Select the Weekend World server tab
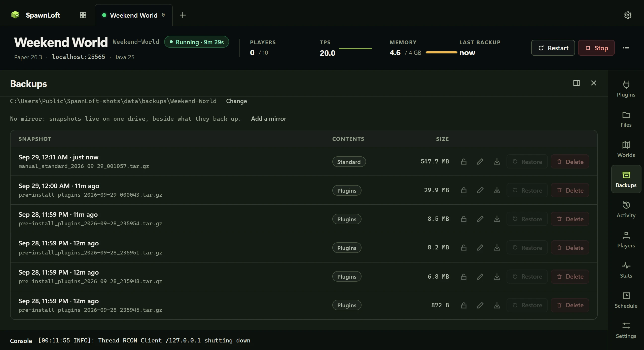This screenshot has height=350, width=644. coord(133,15)
